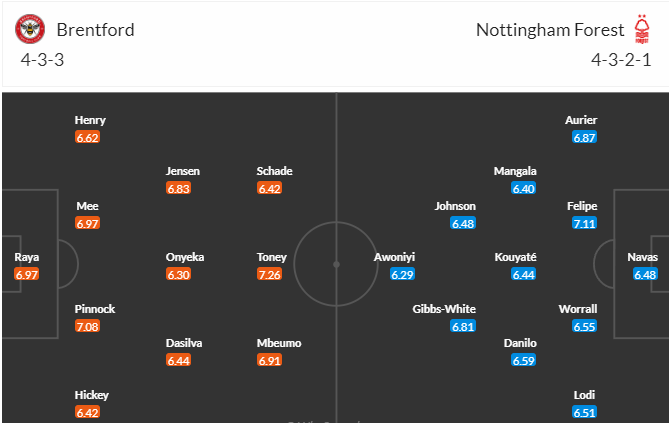This screenshot has width=669, height=423.
Task: Open player Onyeka in Brentford midfield
Action: (x=185, y=257)
